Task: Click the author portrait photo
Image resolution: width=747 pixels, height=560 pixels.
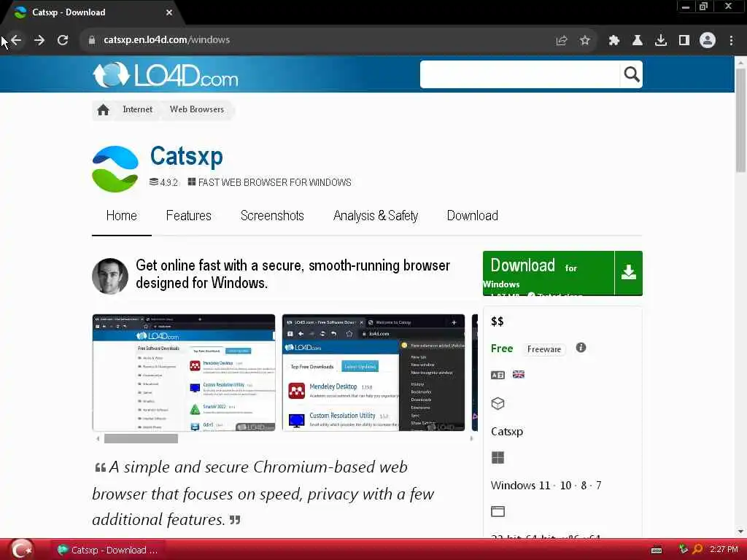Action: [x=110, y=276]
